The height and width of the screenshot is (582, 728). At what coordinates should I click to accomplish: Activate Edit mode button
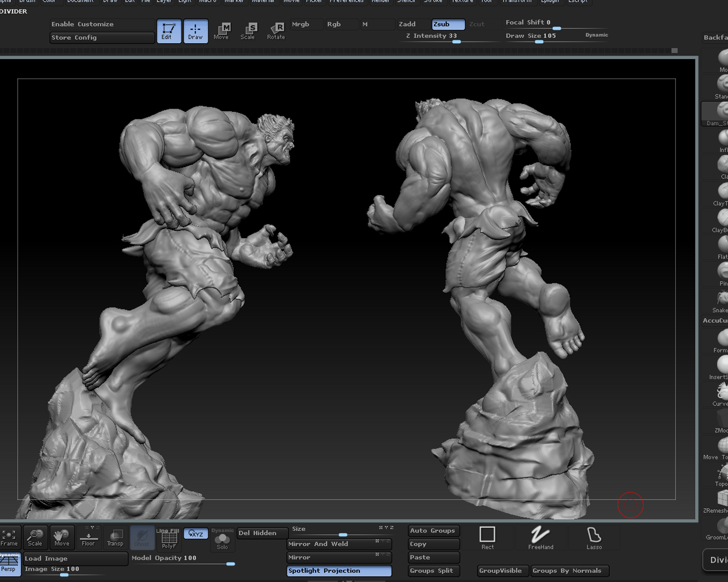click(169, 31)
